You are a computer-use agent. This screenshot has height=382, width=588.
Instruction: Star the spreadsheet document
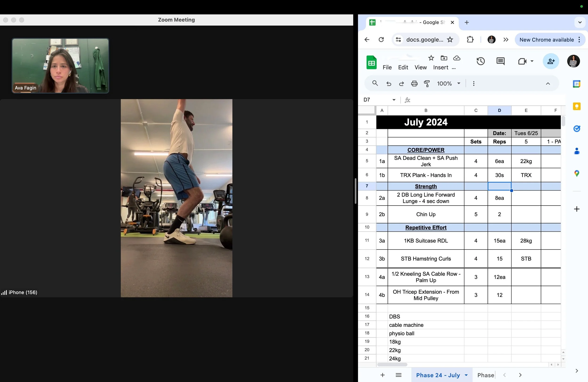tap(431, 58)
